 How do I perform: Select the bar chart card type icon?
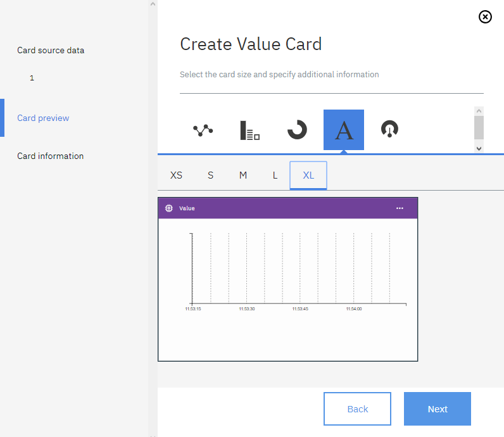(x=249, y=130)
